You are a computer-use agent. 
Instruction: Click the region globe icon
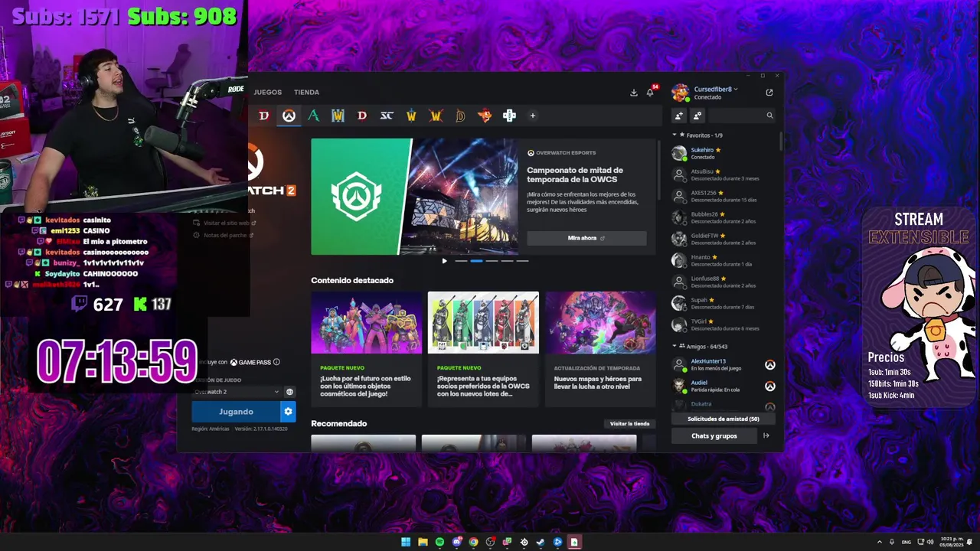tap(289, 392)
